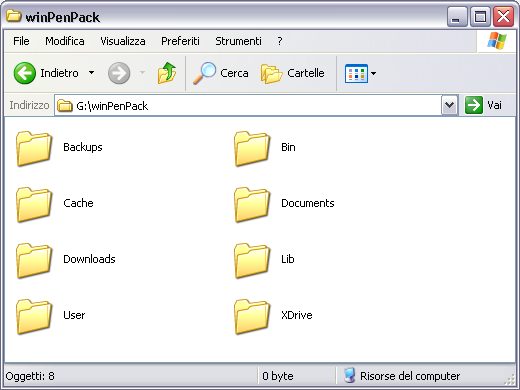Screen dimensions: 520x390
Task: Go up one folder level icon
Action: (x=167, y=73)
